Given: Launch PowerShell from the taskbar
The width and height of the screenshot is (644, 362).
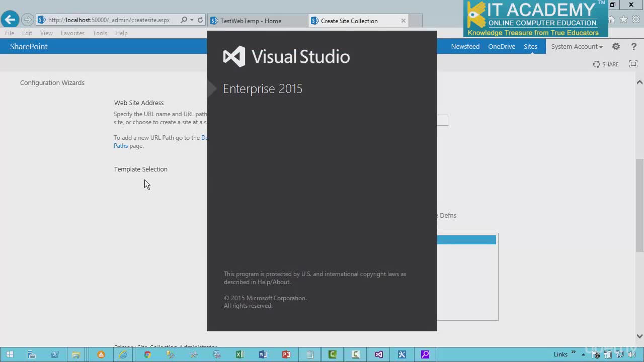Looking at the screenshot, I should pos(54,354).
